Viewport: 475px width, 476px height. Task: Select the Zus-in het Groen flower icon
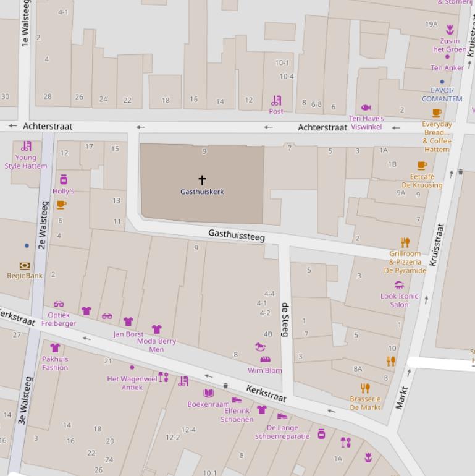click(450, 30)
